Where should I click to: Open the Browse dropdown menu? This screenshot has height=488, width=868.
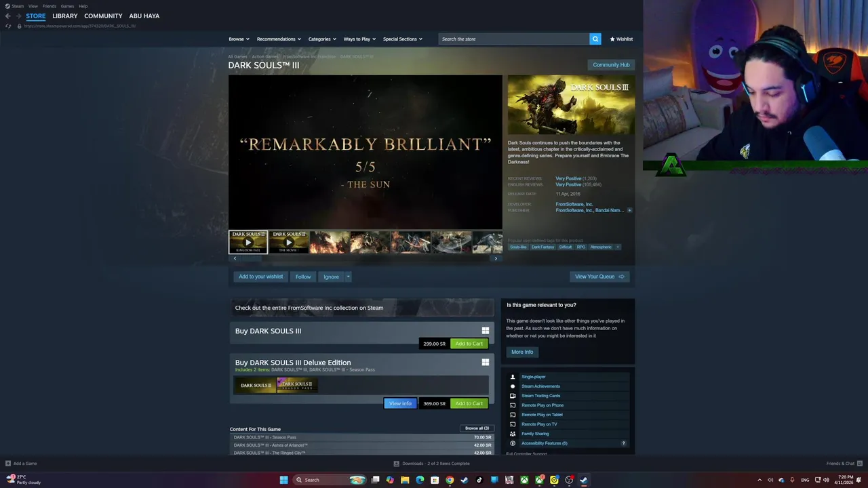click(x=239, y=39)
